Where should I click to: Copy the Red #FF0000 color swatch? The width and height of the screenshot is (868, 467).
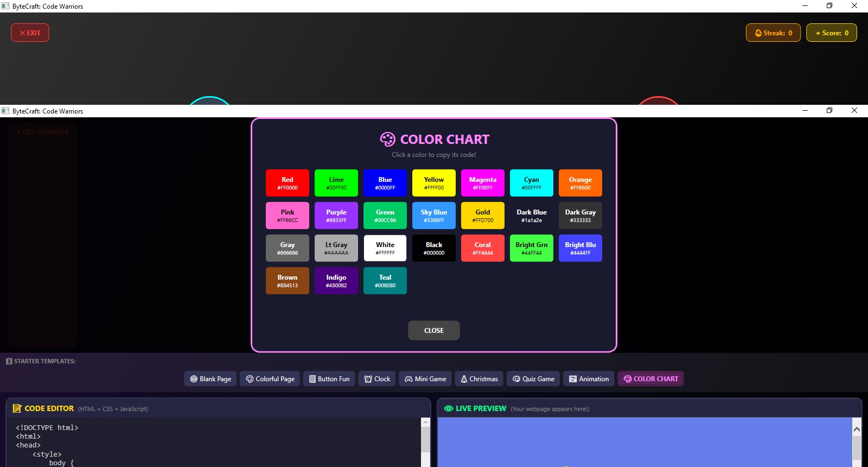click(288, 183)
